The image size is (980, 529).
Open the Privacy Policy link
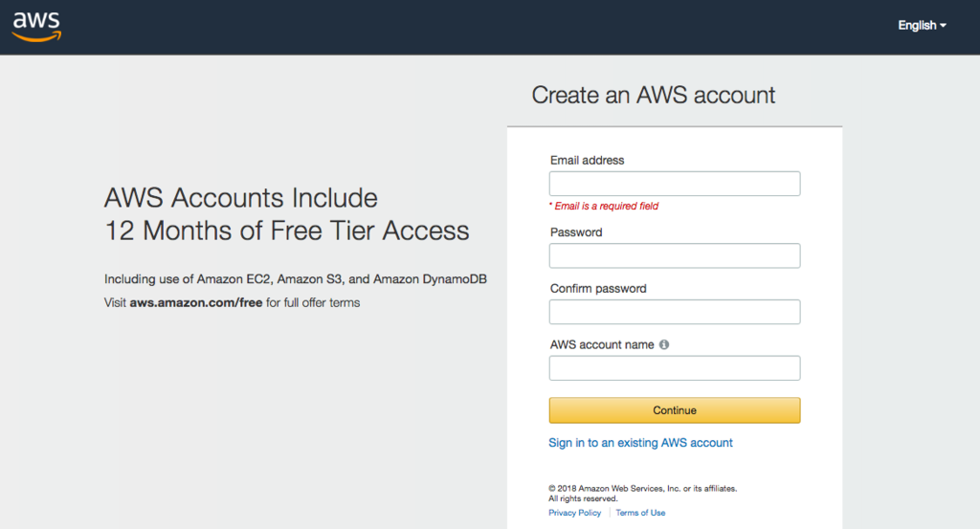point(574,513)
